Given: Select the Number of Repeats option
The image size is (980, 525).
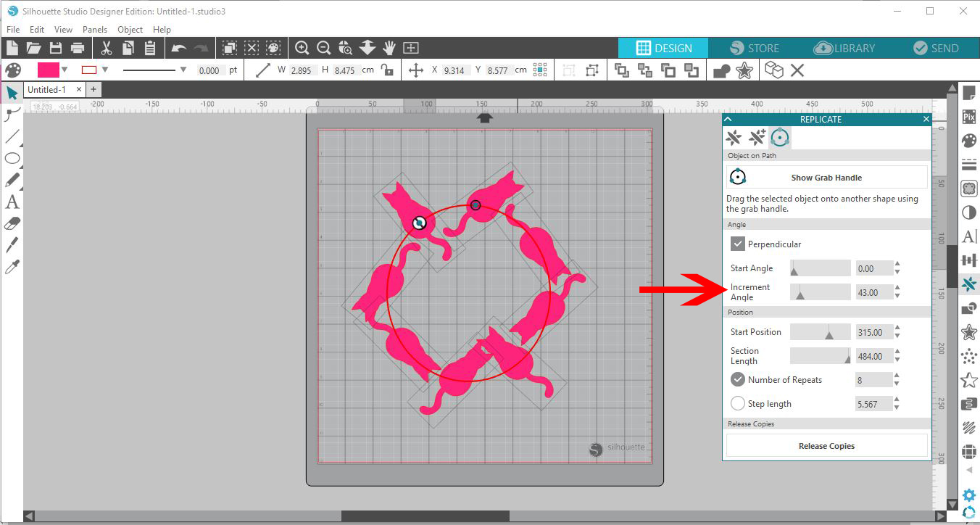Looking at the screenshot, I should [737, 379].
